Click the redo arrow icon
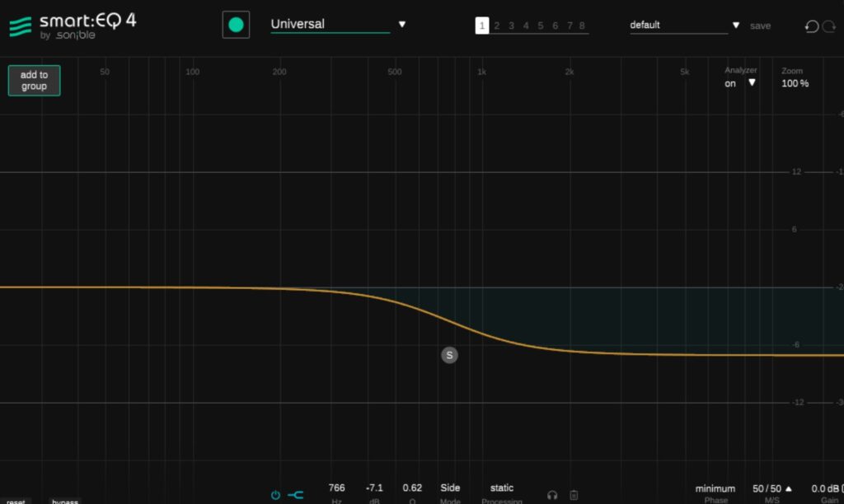 click(828, 26)
